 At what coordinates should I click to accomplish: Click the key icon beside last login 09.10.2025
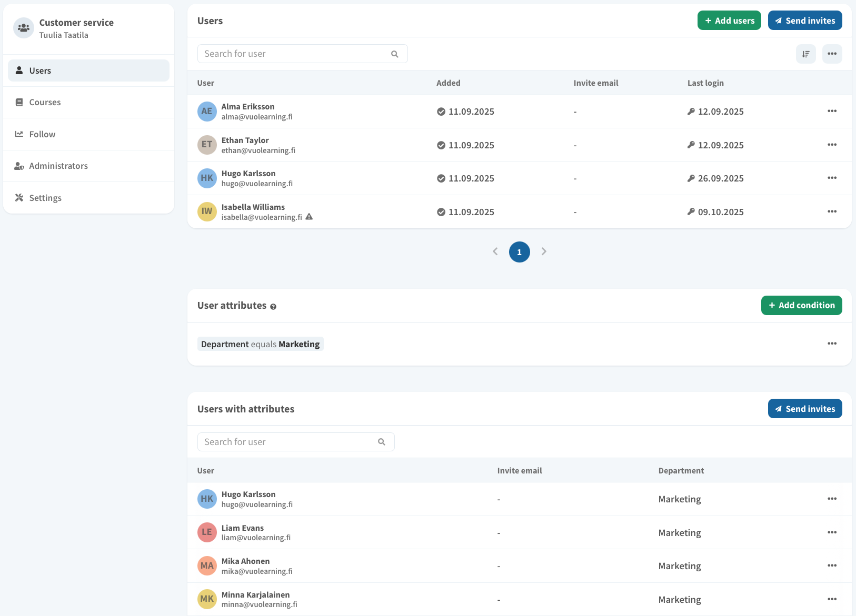[691, 211]
